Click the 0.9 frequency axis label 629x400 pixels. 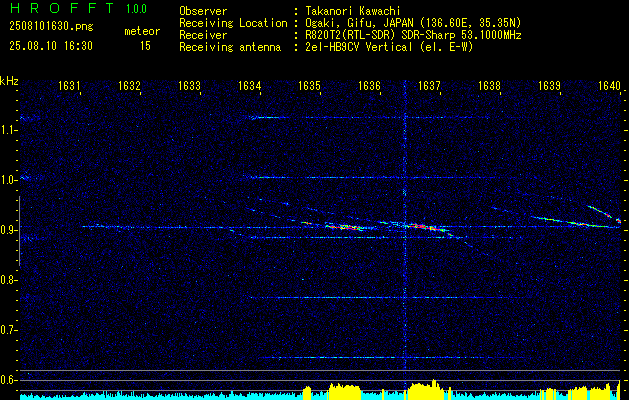pyautogui.click(x=8, y=230)
